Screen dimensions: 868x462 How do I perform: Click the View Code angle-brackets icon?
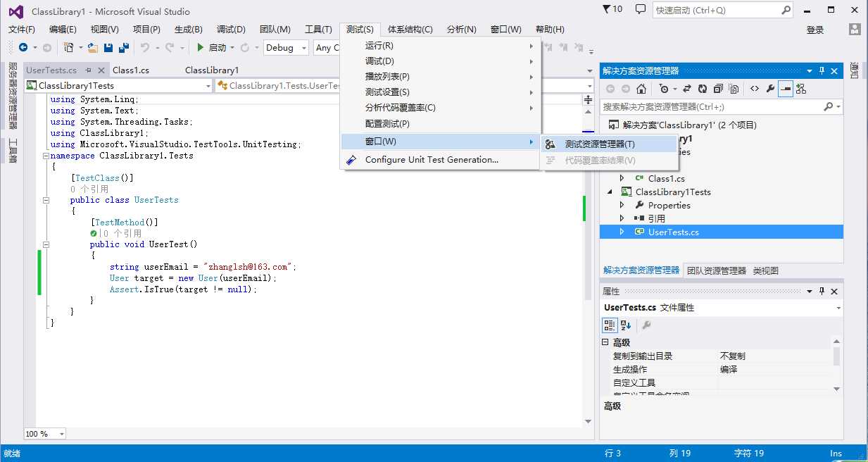(x=755, y=89)
